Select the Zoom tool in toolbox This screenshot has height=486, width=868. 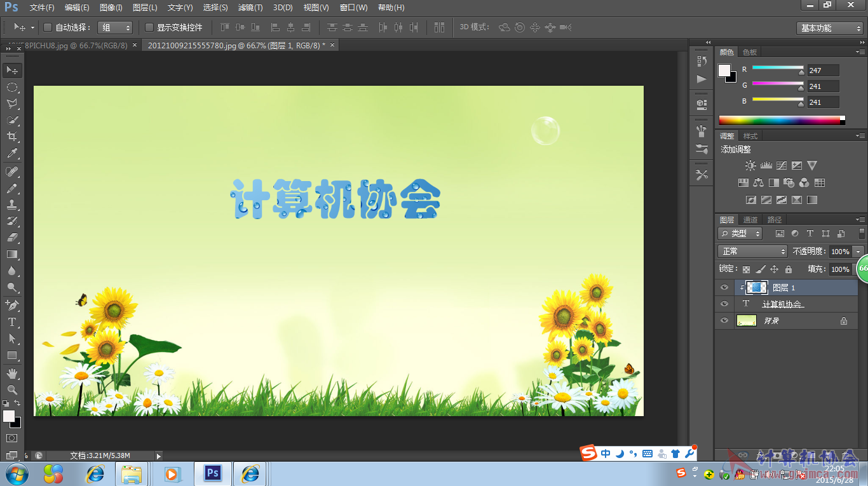pyautogui.click(x=12, y=389)
